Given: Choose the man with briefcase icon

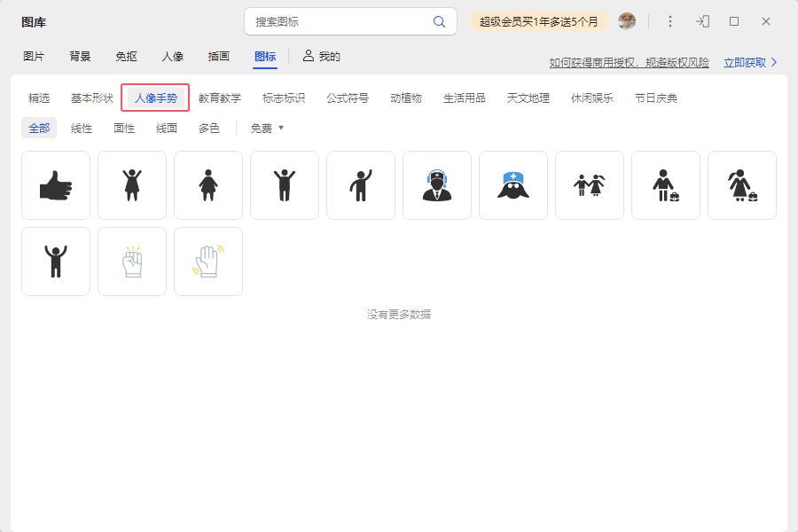Looking at the screenshot, I should click(666, 185).
